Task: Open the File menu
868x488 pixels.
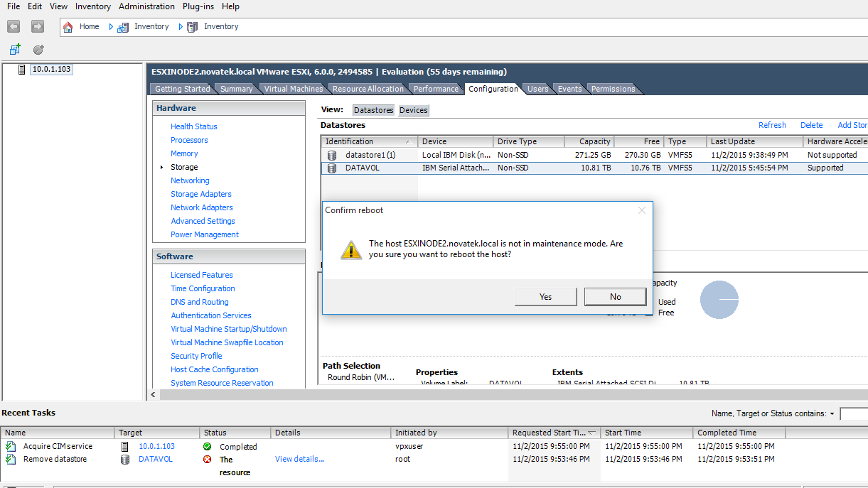Action: (14, 6)
